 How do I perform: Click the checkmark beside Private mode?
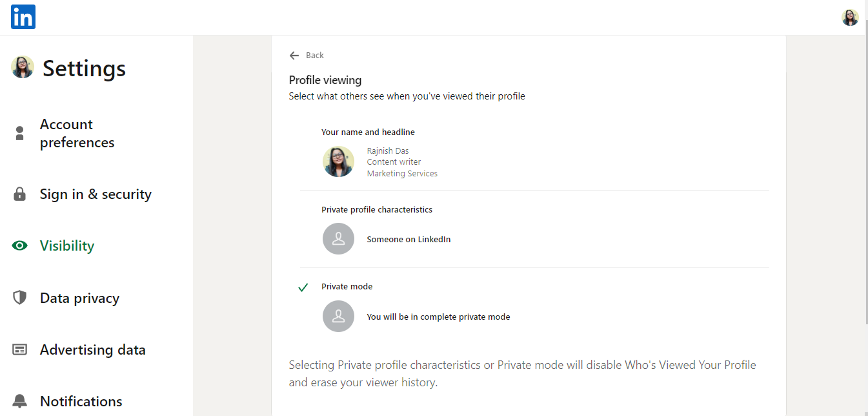(303, 287)
